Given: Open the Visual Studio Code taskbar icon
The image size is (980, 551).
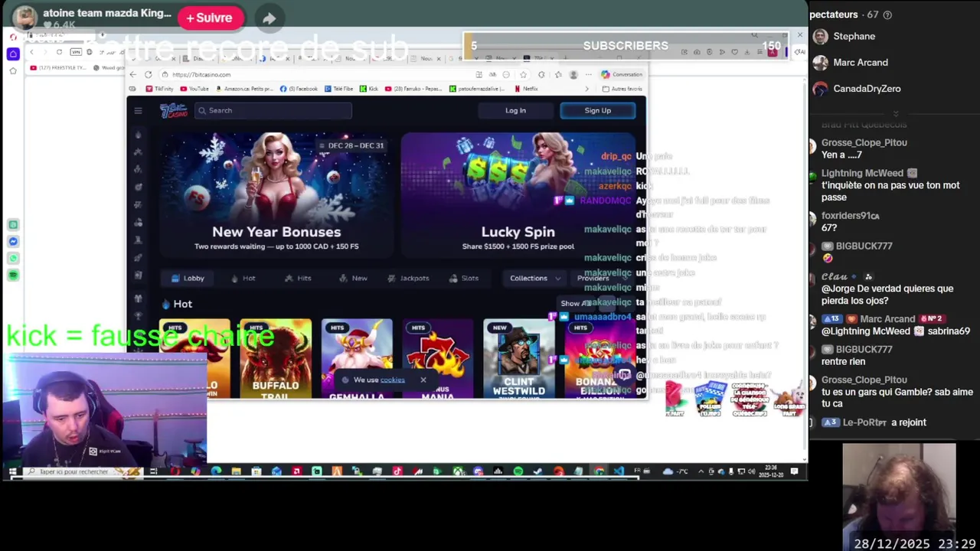Looking at the screenshot, I should [619, 471].
